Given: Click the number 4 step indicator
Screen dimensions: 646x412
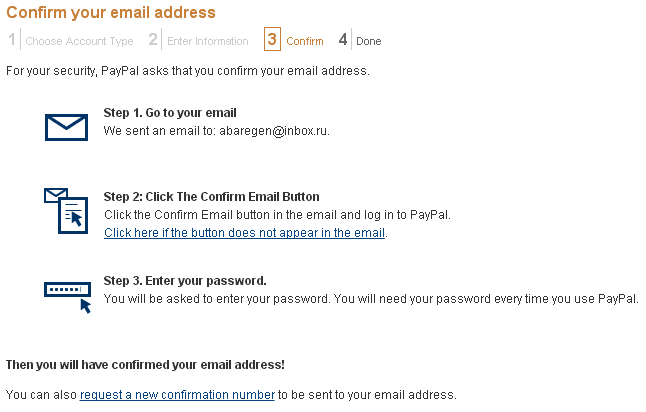Looking at the screenshot, I should click(343, 40).
